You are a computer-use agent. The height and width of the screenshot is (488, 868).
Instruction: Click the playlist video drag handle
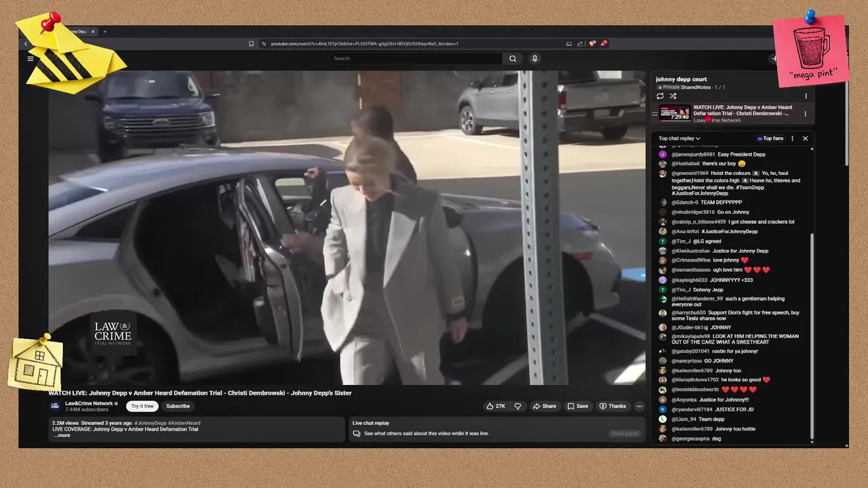pos(655,113)
